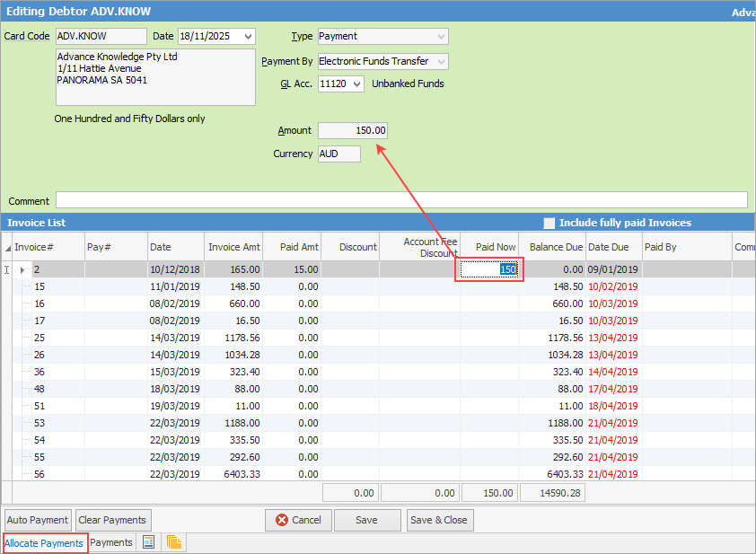This screenshot has height=554, width=756.
Task: Click the 150.00 Paid Now total
Action: [x=490, y=493]
